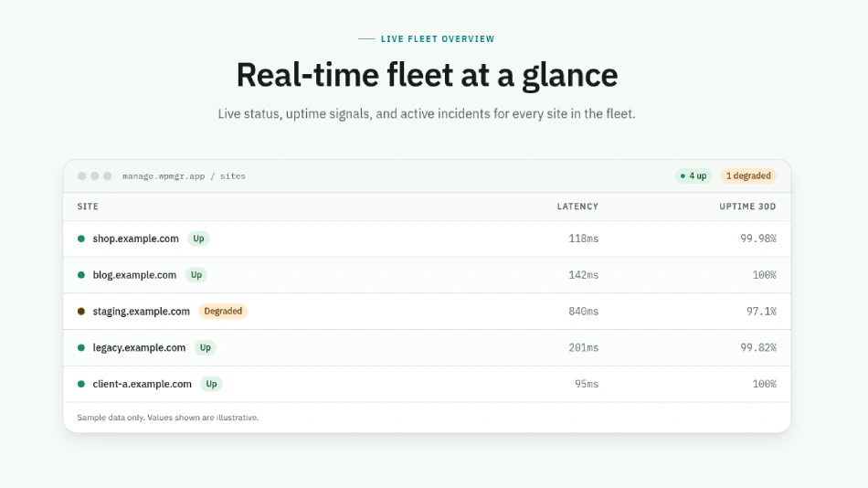
Task: Click the green status dot for blog.example.com
Action: point(81,275)
